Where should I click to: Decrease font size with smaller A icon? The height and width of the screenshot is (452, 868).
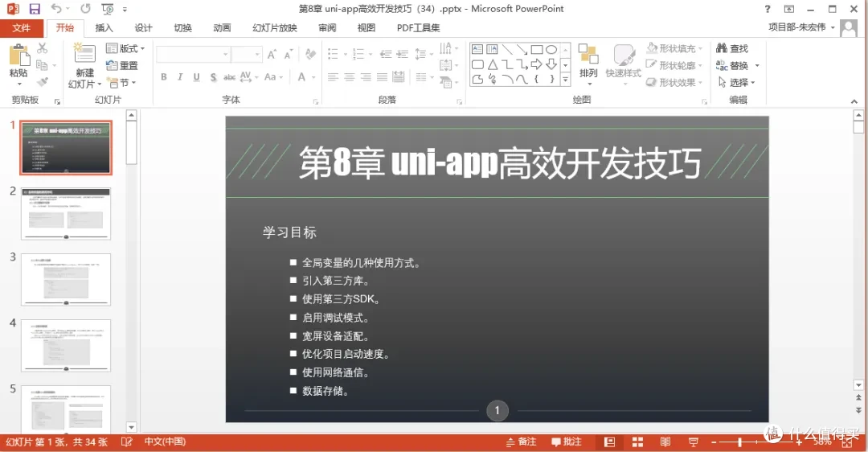point(288,54)
